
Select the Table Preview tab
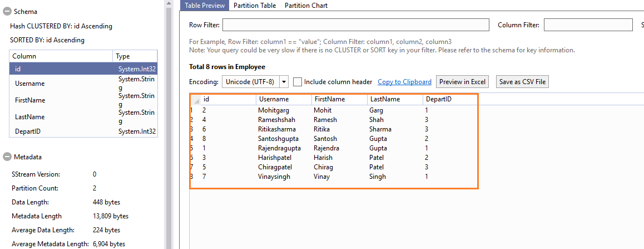205,6
